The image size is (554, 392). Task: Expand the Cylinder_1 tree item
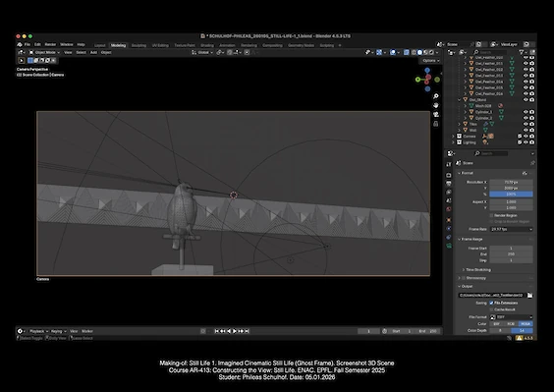[466, 112]
